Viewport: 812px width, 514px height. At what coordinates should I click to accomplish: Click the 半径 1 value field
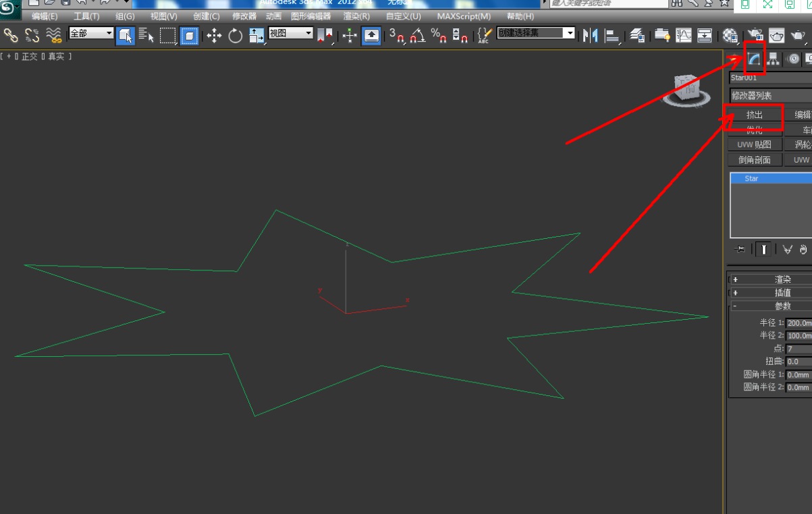coord(799,323)
